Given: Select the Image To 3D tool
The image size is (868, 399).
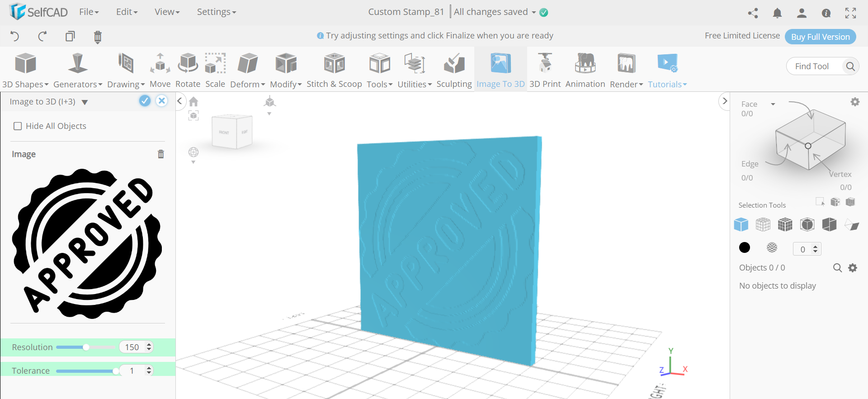Looking at the screenshot, I should pos(500,70).
